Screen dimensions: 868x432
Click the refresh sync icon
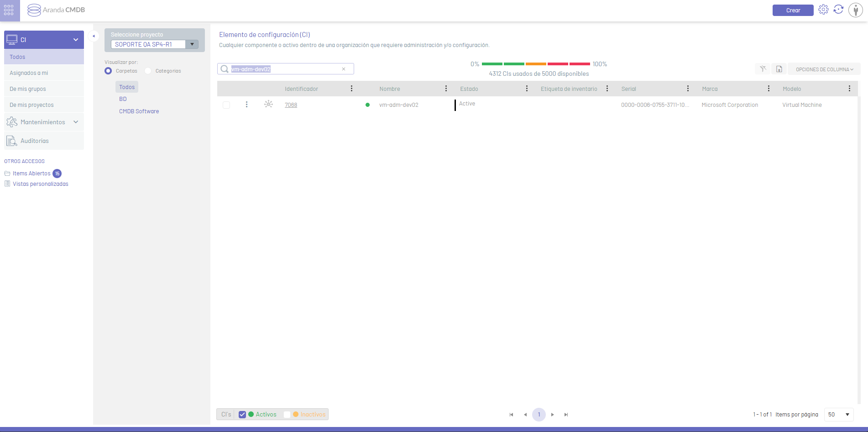click(x=838, y=10)
